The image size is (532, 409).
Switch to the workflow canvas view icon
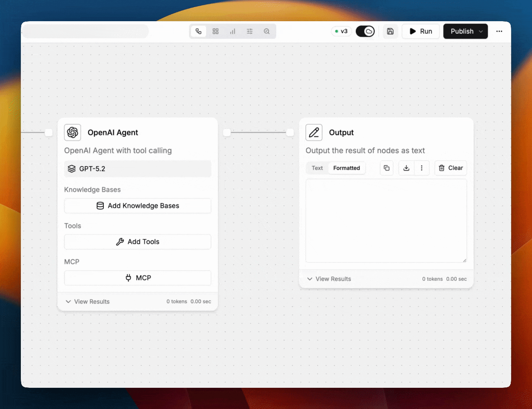[199, 31]
